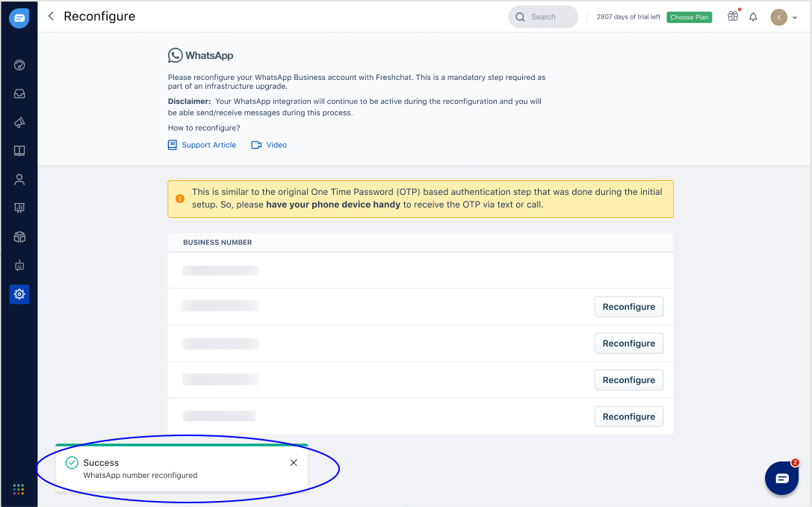
Task: Click the magnifier icon in search box
Action: pyautogui.click(x=520, y=17)
